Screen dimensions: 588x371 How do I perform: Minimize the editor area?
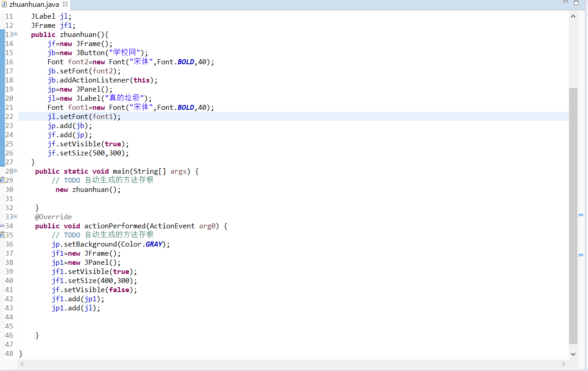tap(566, 3)
